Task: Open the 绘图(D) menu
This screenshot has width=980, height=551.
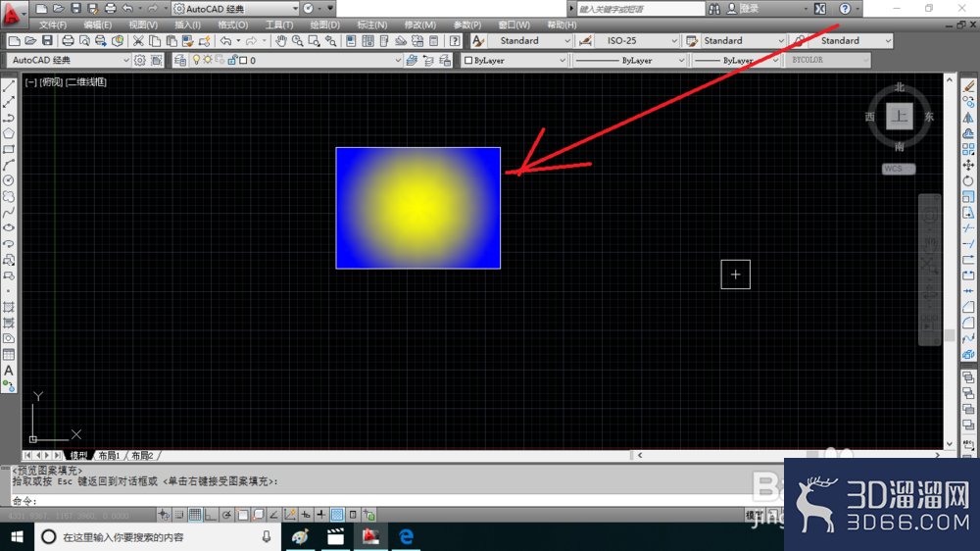Action: 325,25
